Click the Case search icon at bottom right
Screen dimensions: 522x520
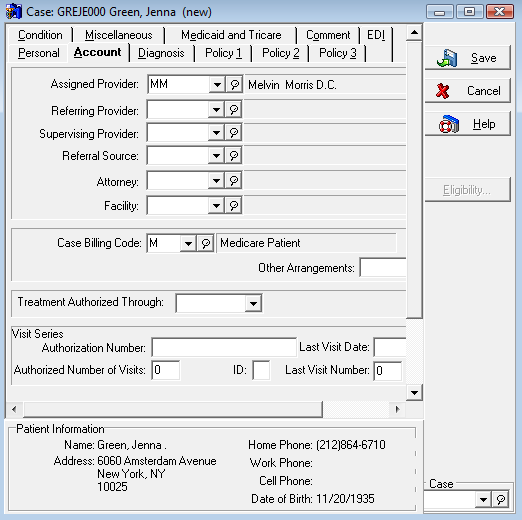[x=500, y=499]
